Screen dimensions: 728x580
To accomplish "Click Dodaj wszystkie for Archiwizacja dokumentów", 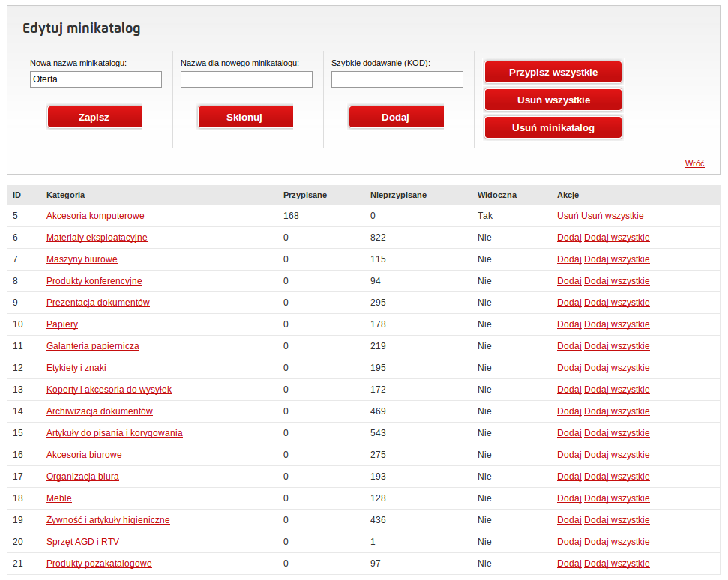I will [x=616, y=411].
